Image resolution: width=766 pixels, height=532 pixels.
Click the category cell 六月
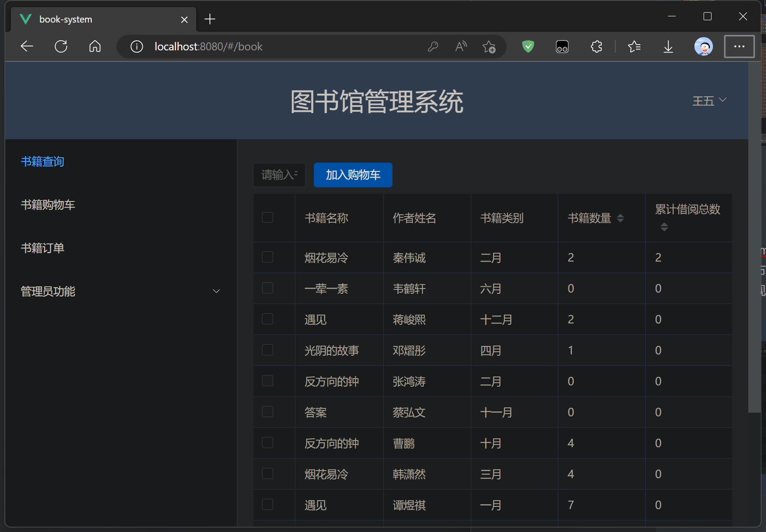[491, 289]
